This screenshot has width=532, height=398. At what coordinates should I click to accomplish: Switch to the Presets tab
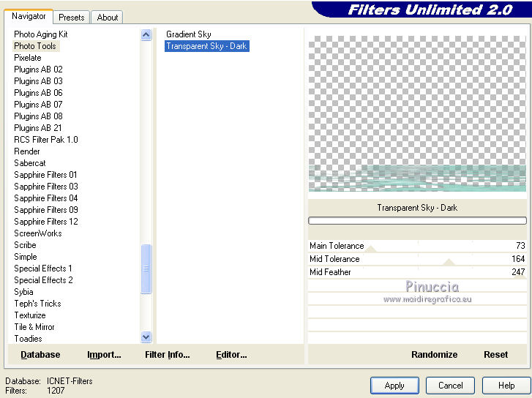71,17
